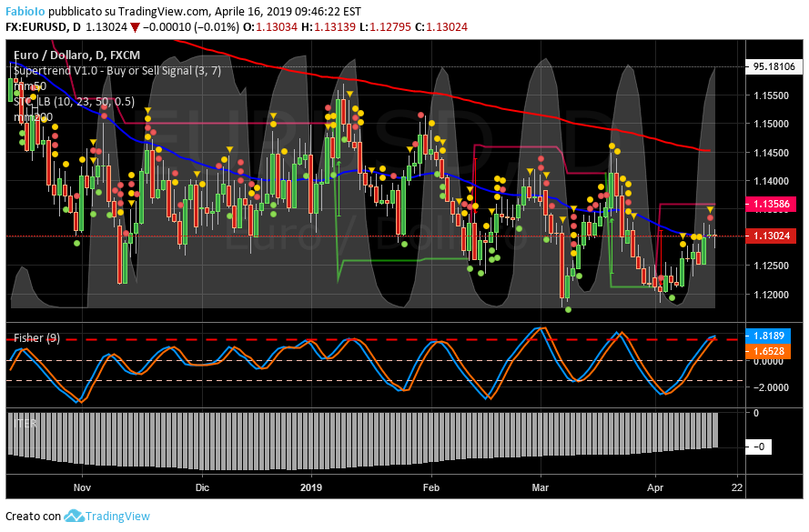The width and height of the screenshot is (809, 532).
Task: Open the FabioIo author profile link
Action: pyautogui.click(x=26, y=12)
